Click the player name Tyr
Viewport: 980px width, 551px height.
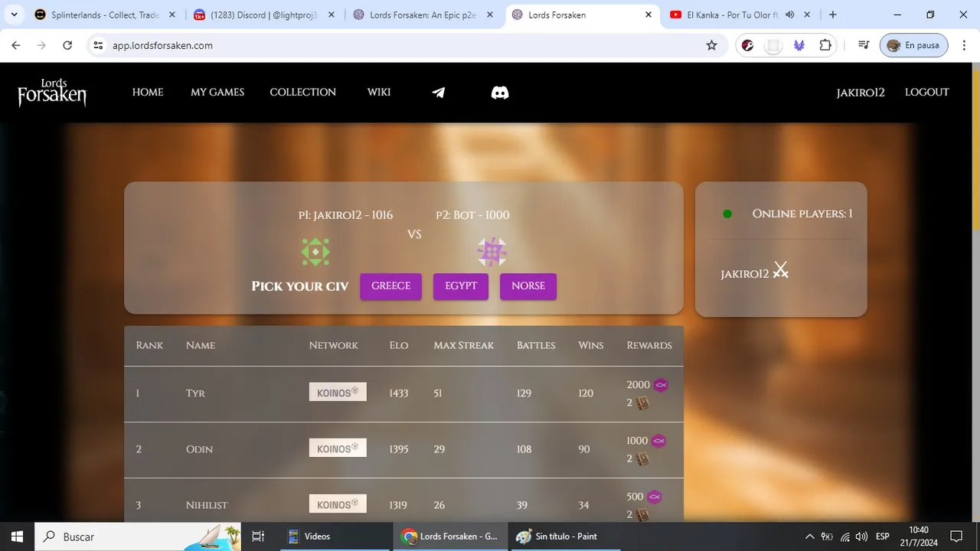coord(195,393)
